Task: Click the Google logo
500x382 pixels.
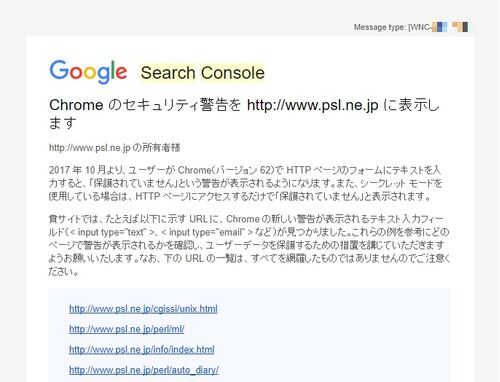Action: (88, 72)
